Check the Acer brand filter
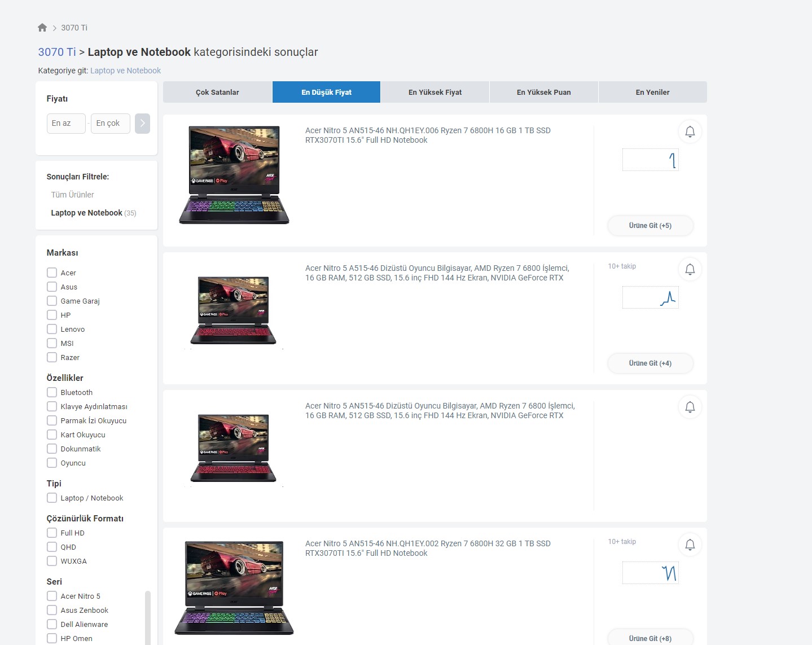 52,273
